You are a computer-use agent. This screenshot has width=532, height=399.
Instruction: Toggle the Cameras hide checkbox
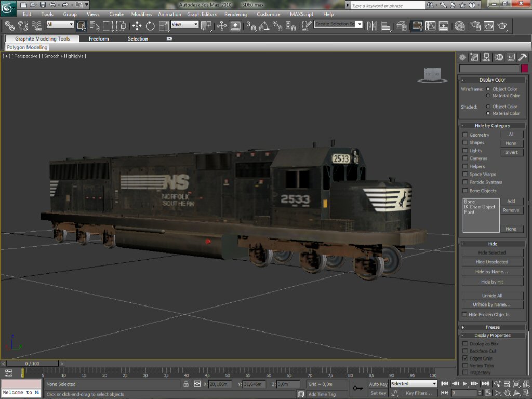(465, 158)
